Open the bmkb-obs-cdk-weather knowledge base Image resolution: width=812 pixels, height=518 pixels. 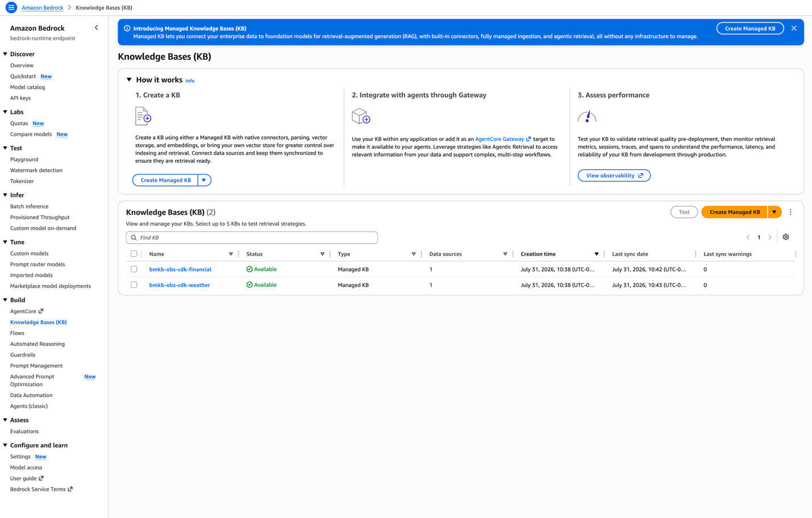pos(180,285)
